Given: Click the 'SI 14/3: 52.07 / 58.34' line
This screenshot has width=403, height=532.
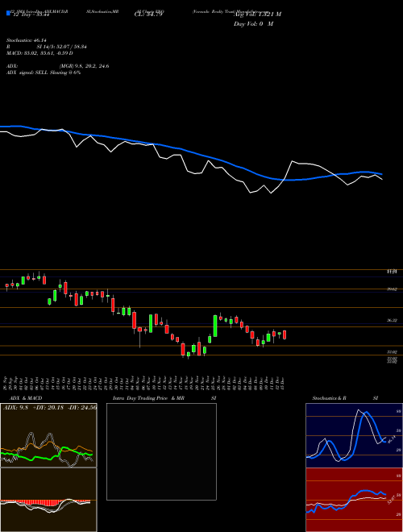Looking at the screenshot, I should coord(62,47).
